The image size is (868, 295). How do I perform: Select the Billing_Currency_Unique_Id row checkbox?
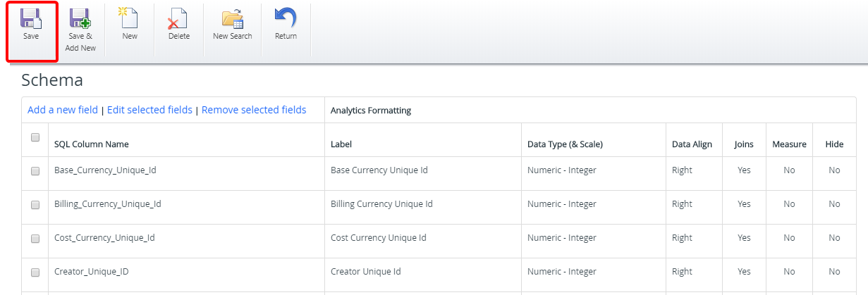click(x=35, y=205)
